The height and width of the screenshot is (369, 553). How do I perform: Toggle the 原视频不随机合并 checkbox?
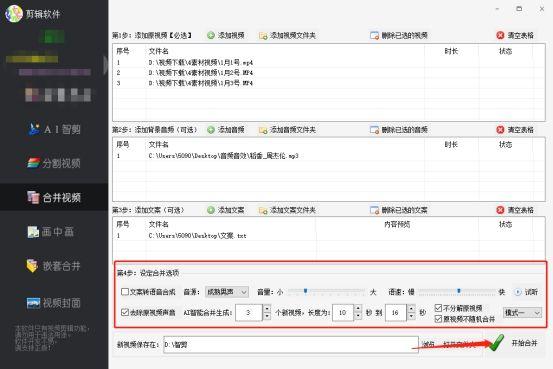point(438,319)
